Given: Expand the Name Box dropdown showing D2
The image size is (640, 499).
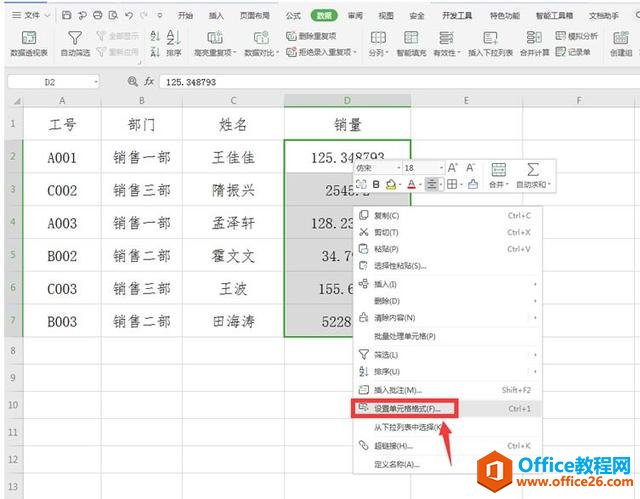Looking at the screenshot, I should (x=95, y=81).
